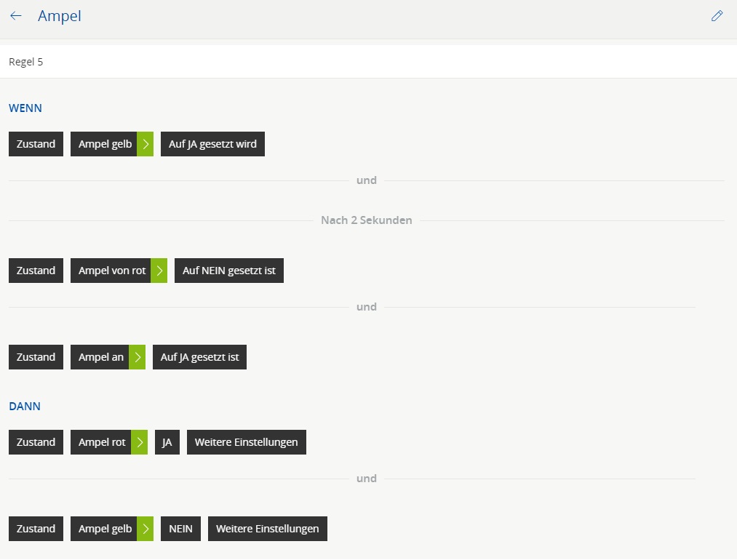Toggle the NEIN value for Ampel gelb
The image size is (737, 560).
(x=180, y=529)
